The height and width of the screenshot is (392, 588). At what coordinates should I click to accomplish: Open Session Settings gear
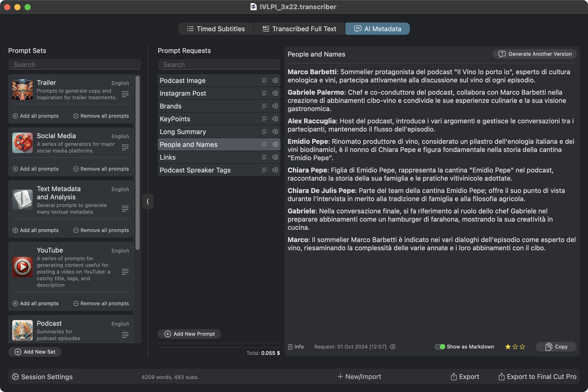pyautogui.click(x=15, y=377)
